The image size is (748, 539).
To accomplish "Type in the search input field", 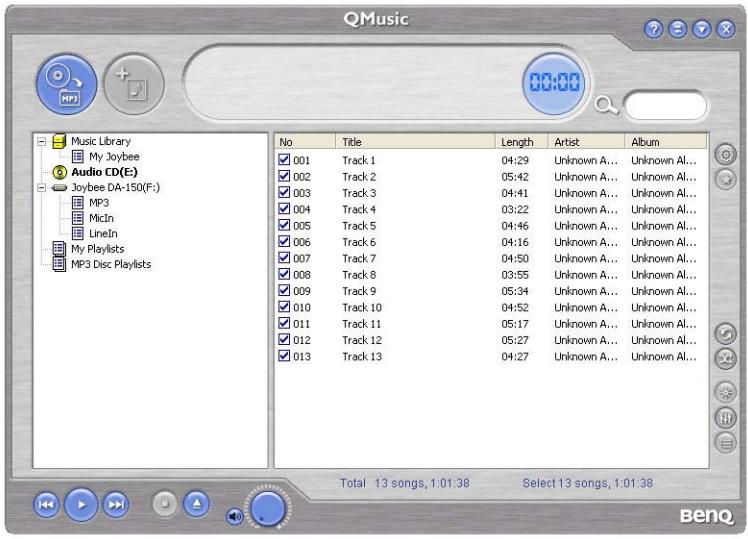I will click(665, 106).
